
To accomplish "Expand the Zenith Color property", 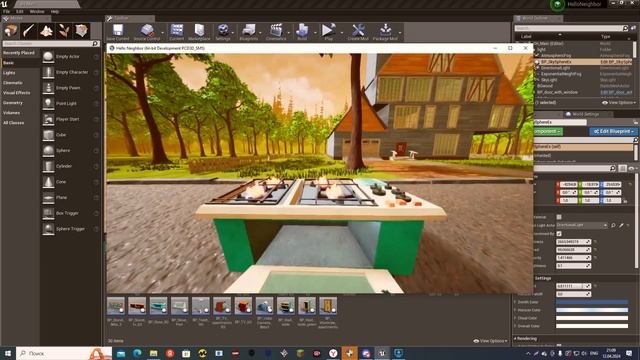I will pos(516,302).
